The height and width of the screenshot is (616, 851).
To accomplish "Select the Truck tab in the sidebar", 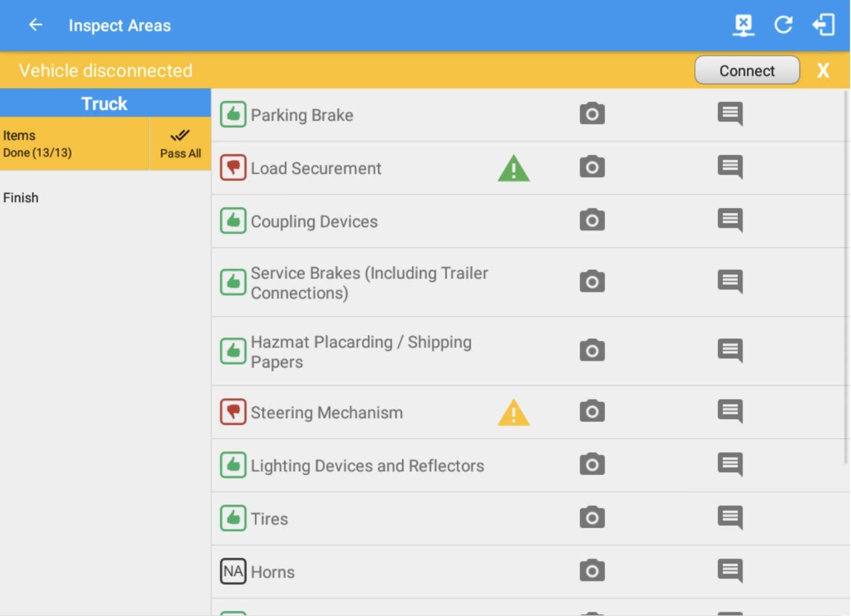I will 105,103.
